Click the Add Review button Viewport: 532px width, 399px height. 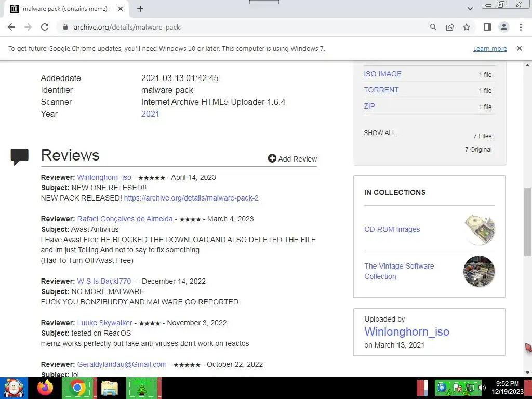point(292,159)
